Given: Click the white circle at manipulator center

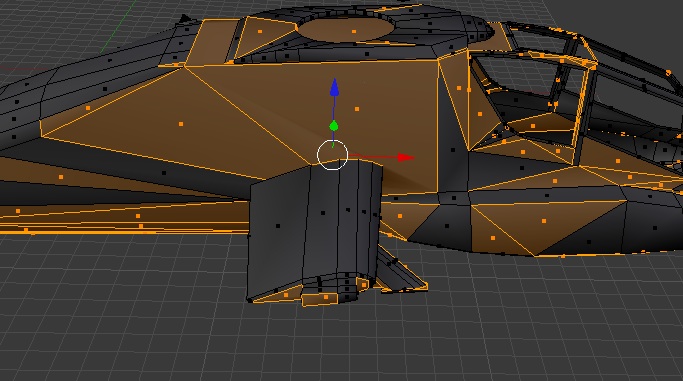Looking at the screenshot, I should coord(332,155).
